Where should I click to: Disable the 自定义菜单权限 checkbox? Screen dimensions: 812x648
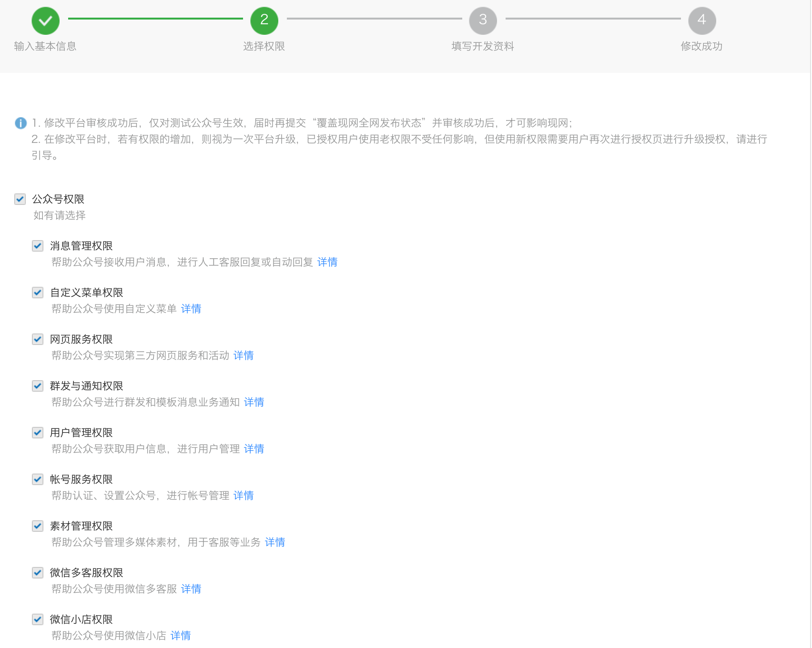point(38,293)
